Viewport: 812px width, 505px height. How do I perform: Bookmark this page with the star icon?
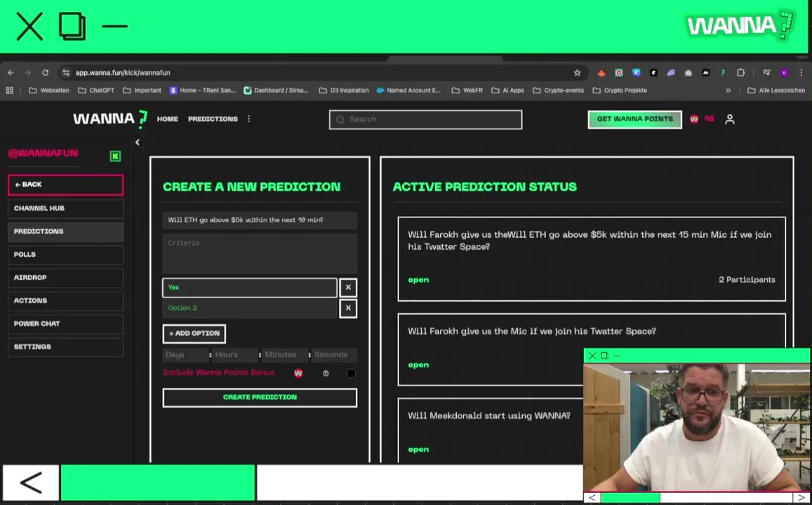tap(578, 73)
